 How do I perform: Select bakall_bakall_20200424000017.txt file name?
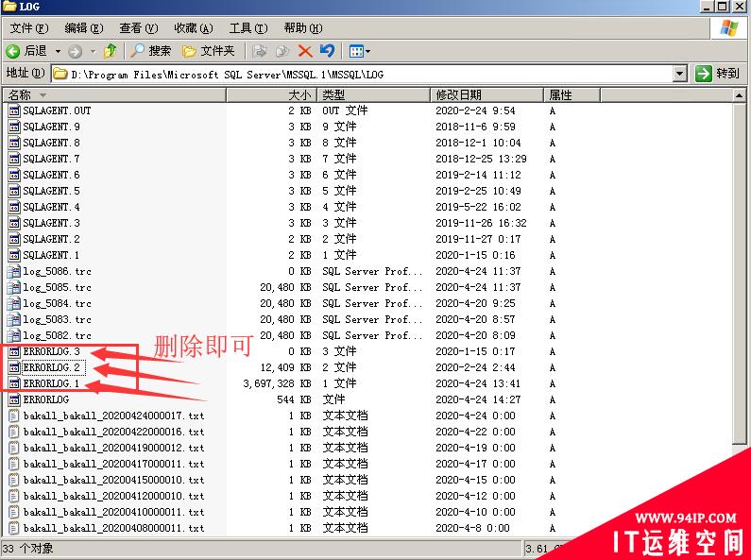tap(113, 416)
